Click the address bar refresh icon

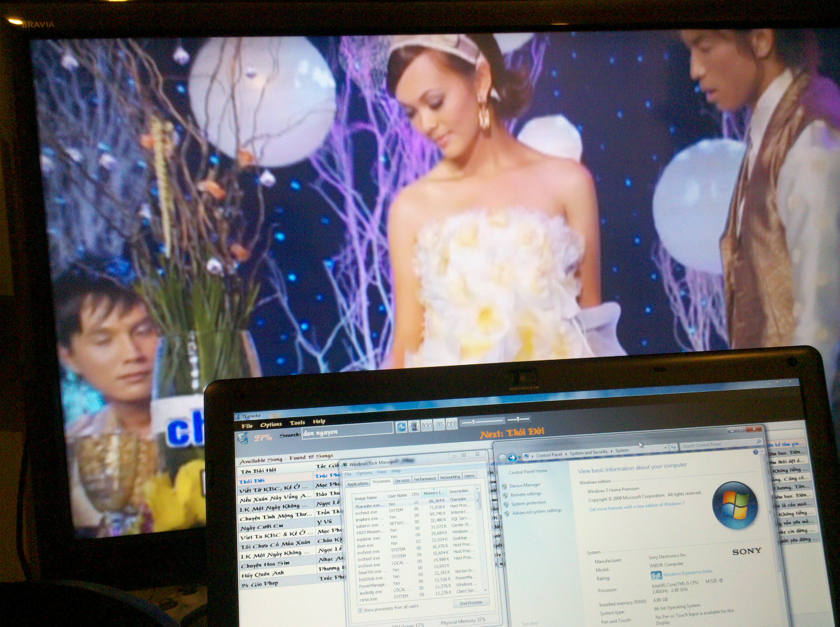[x=673, y=448]
